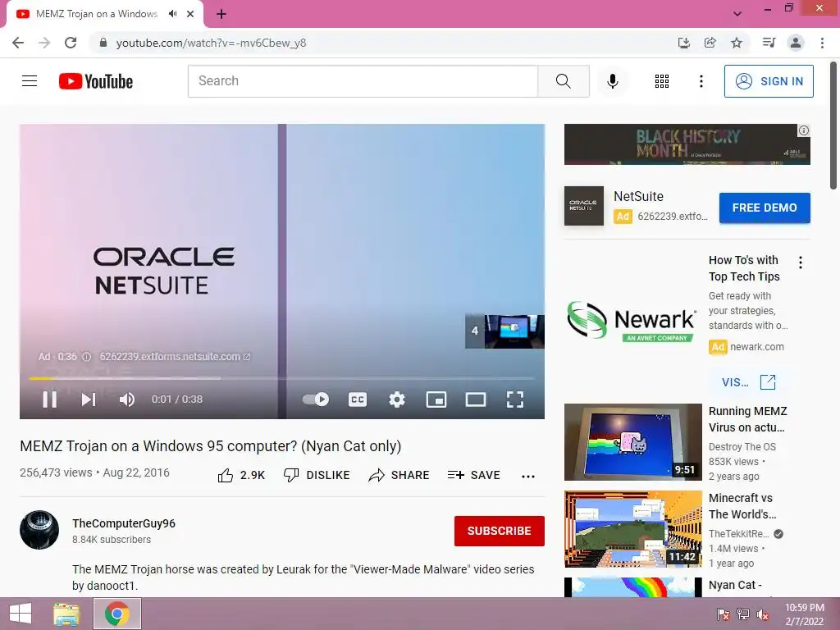
Task: Open the YouTube apps grid
Action: point(662,81)
